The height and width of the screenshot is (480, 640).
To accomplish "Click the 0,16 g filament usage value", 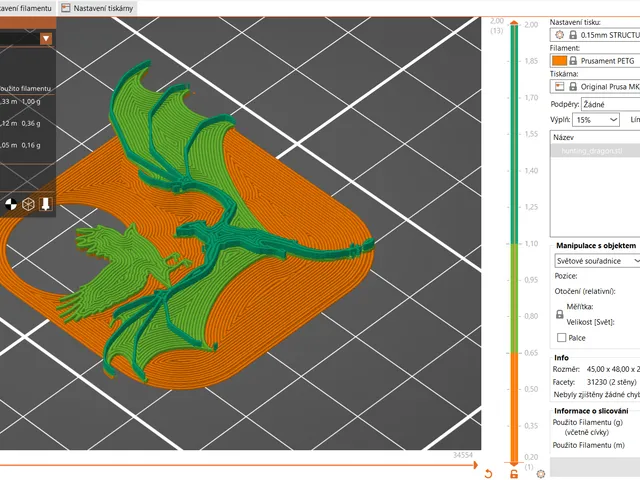I will coord(31,145).
